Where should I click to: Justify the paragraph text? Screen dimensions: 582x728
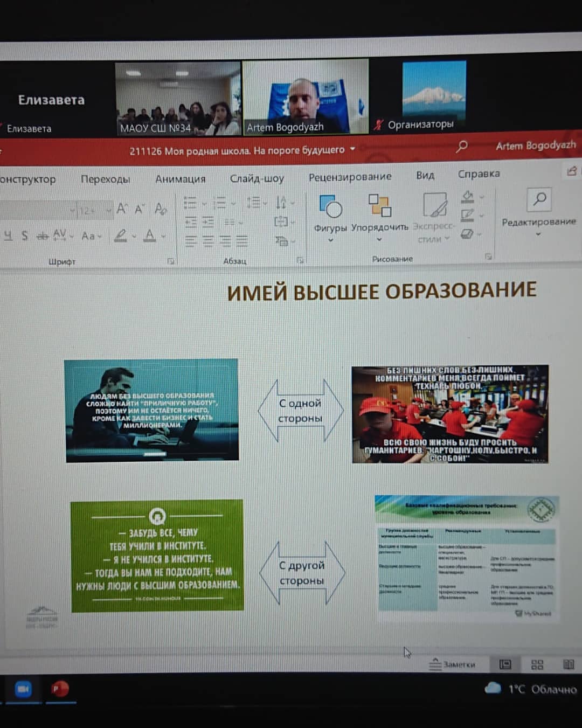coord(242,241)
